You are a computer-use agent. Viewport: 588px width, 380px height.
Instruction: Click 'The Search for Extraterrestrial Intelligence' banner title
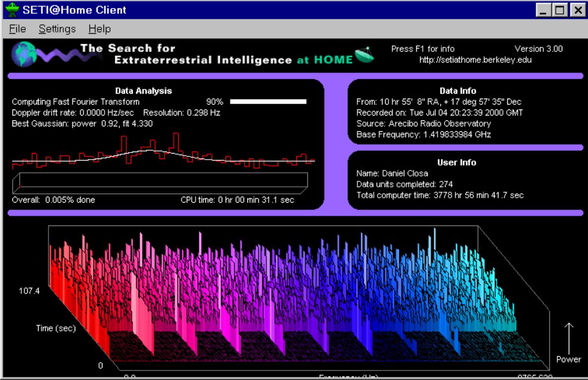tap(186, 54)
